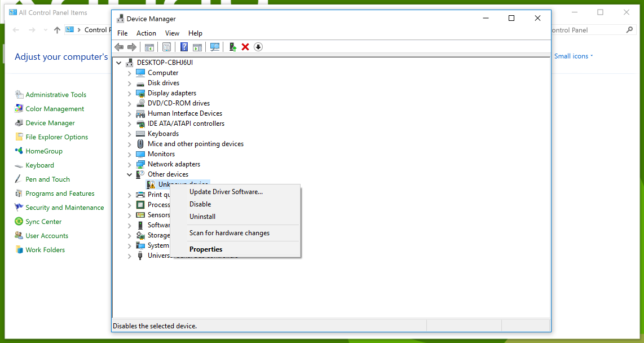Choose Uninstall from the context menu
This screenshot has width=644, height=343.
pyautogui.click(x=235, y=217)
